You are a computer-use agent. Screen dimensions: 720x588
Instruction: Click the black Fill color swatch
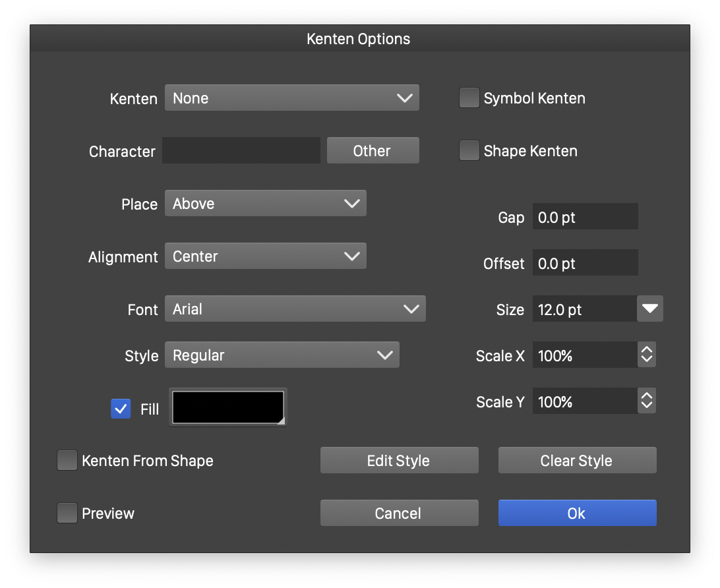click(x=228, y=408)
